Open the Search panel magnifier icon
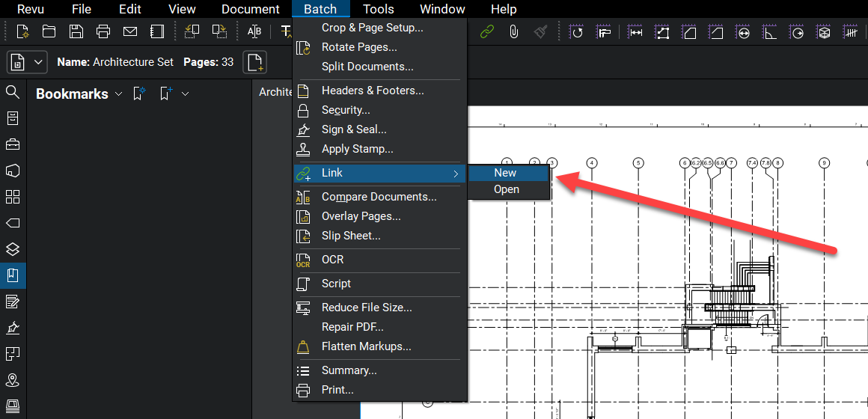 click(13, 92)
